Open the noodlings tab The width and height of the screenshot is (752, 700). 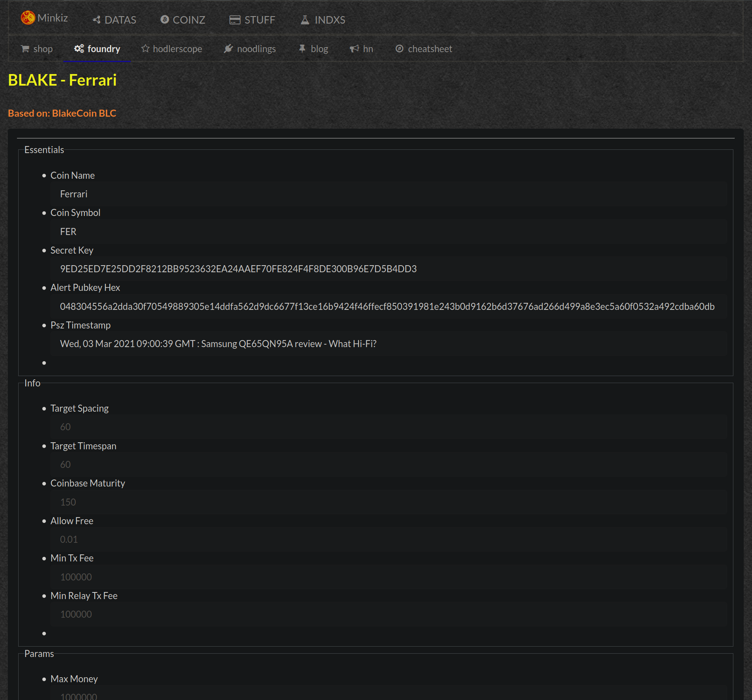250,49
